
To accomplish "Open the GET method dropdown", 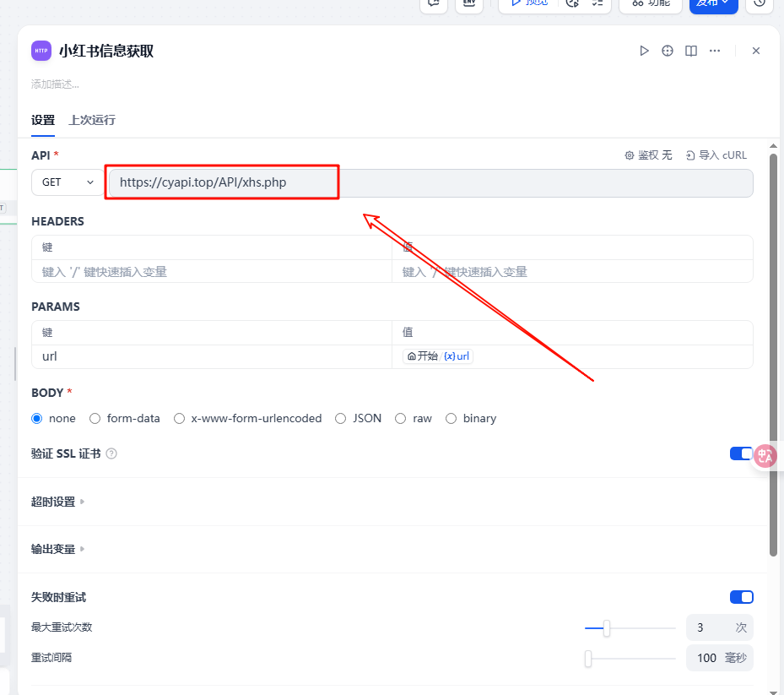I will [x=68, y=182].
